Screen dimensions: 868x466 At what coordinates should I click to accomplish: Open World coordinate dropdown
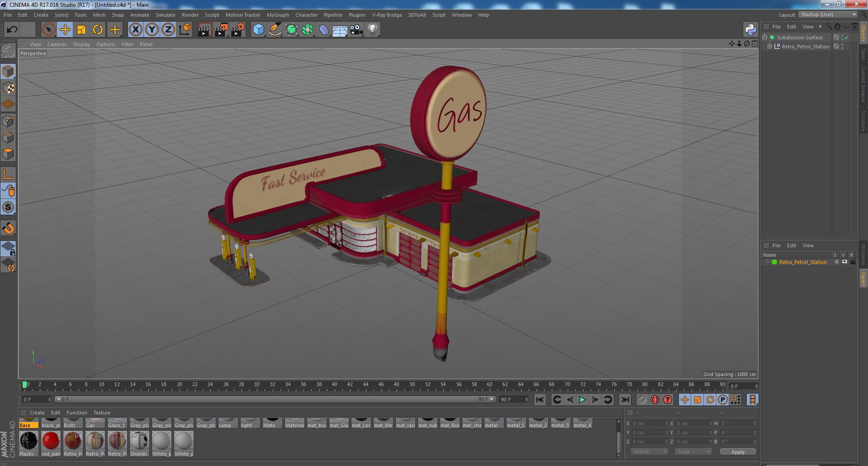(x=650, y=452)
